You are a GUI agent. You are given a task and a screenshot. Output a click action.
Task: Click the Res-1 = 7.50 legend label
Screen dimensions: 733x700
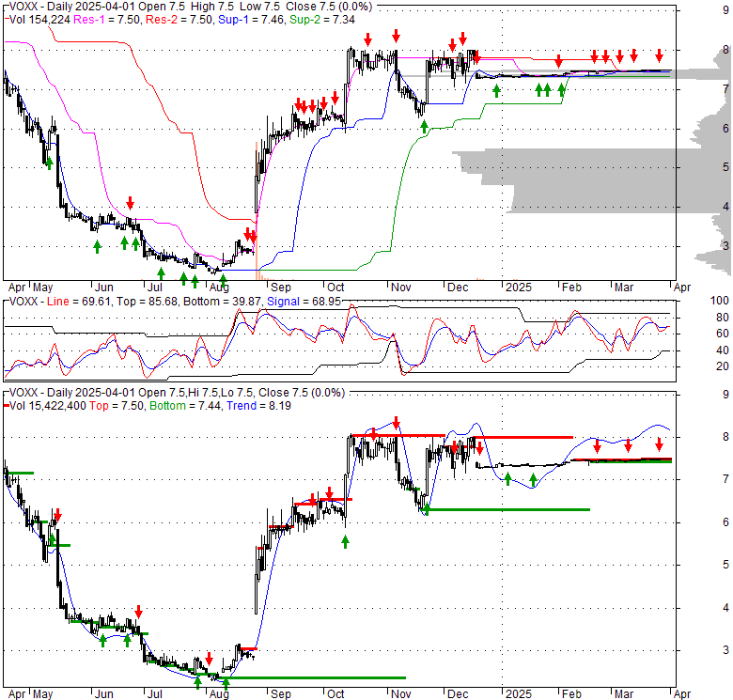click(107, 20)
